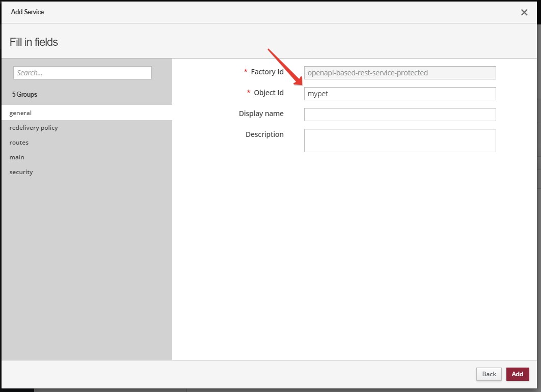The height and width of the screenshot is (392, 541).
Task: Click the disabled Factory Id field
Action: 399,73
